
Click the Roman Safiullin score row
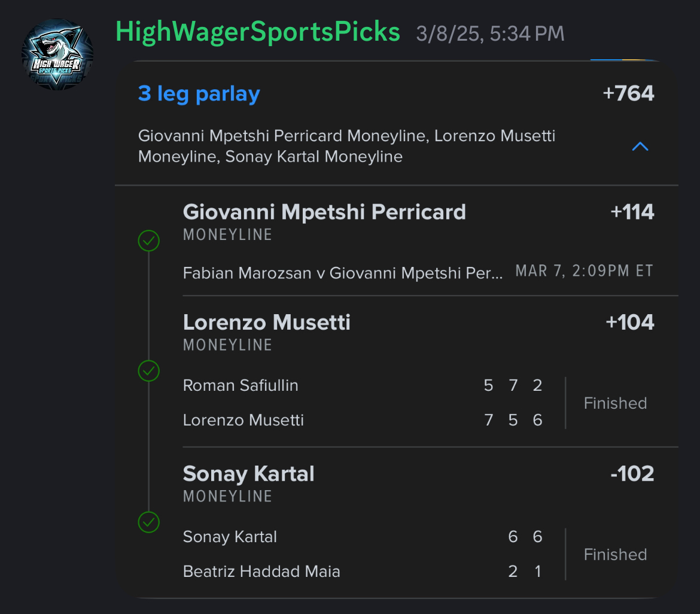click(363, 385)
